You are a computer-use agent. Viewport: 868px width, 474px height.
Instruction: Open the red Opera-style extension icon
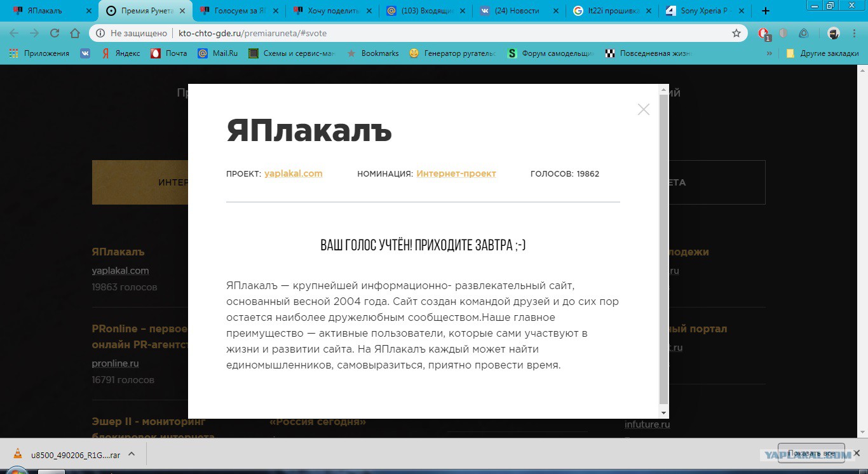pos(764,34)
